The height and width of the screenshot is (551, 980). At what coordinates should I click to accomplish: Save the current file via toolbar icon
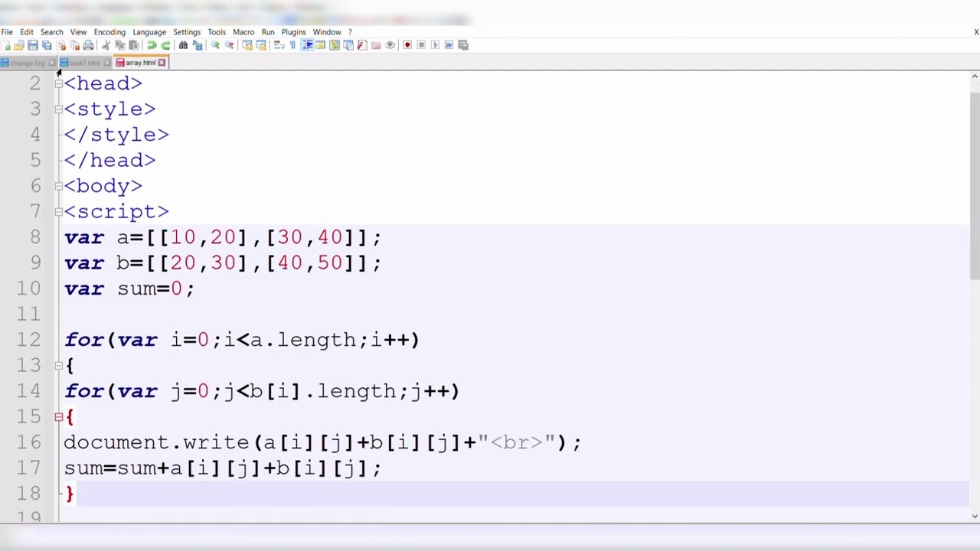33,45
